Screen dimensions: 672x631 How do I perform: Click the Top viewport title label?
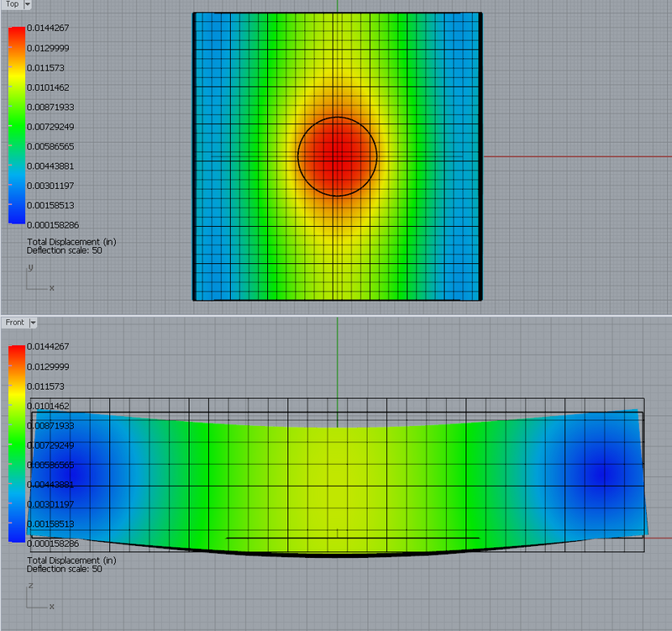[x=11, y=4]
